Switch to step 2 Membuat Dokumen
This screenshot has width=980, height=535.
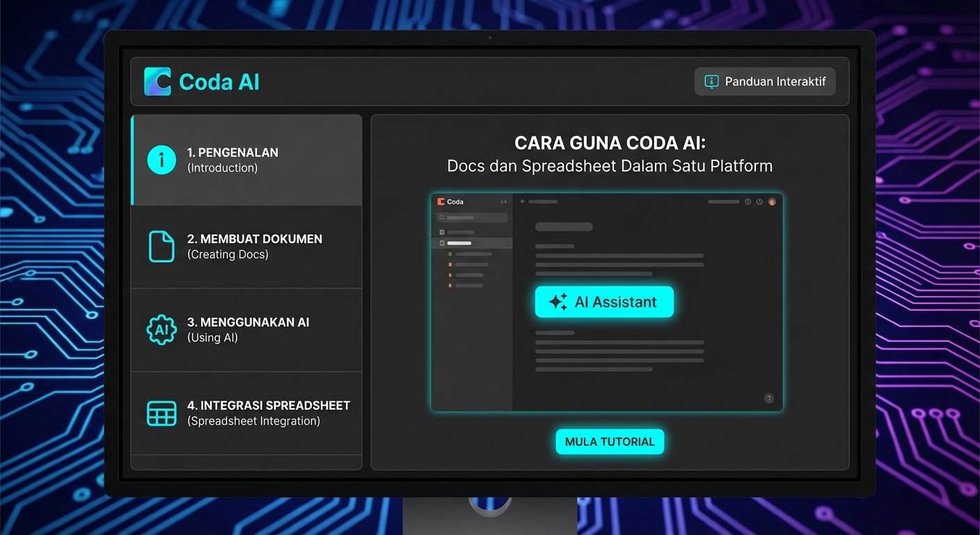pos(246,246)
